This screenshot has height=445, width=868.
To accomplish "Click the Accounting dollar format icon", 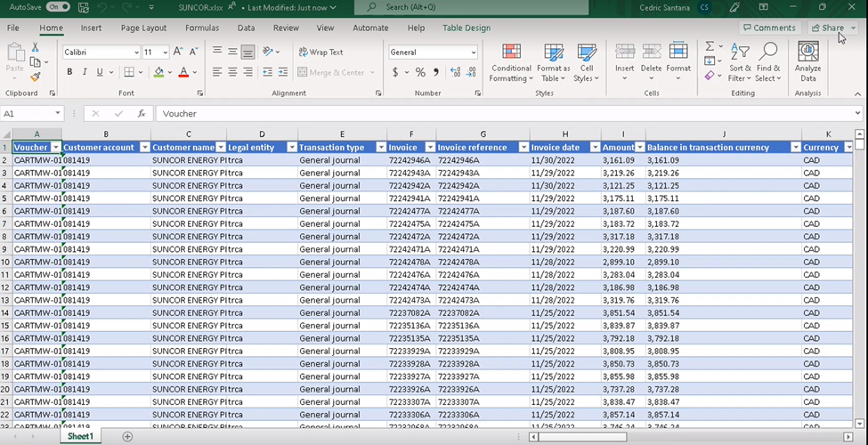I will pyautogui.click(x=395, y=72).
